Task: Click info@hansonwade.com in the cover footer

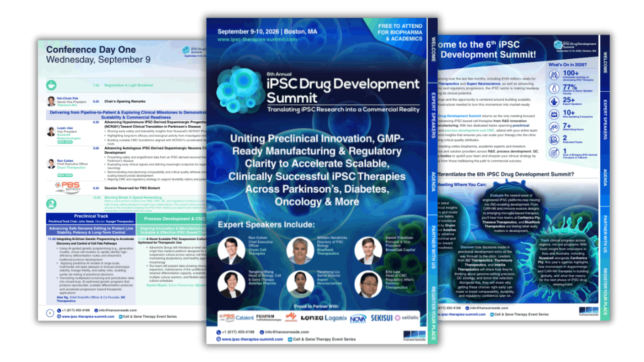Action: pos(287,332)
